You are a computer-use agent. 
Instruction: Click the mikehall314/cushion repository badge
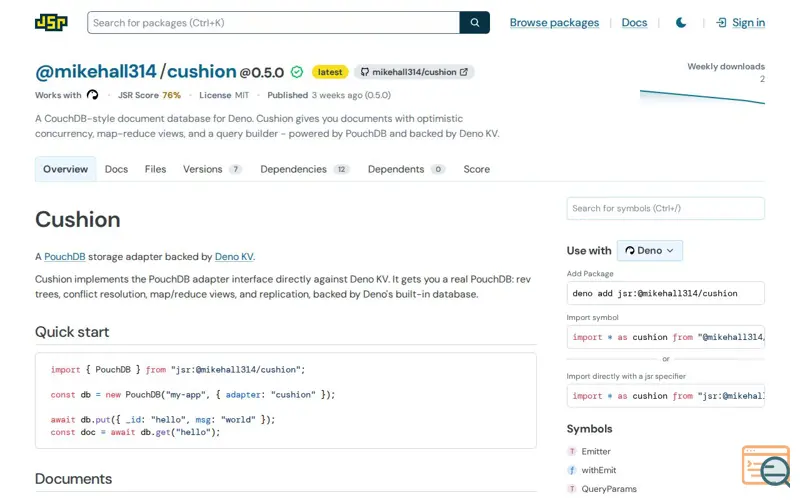coord(414,72)
